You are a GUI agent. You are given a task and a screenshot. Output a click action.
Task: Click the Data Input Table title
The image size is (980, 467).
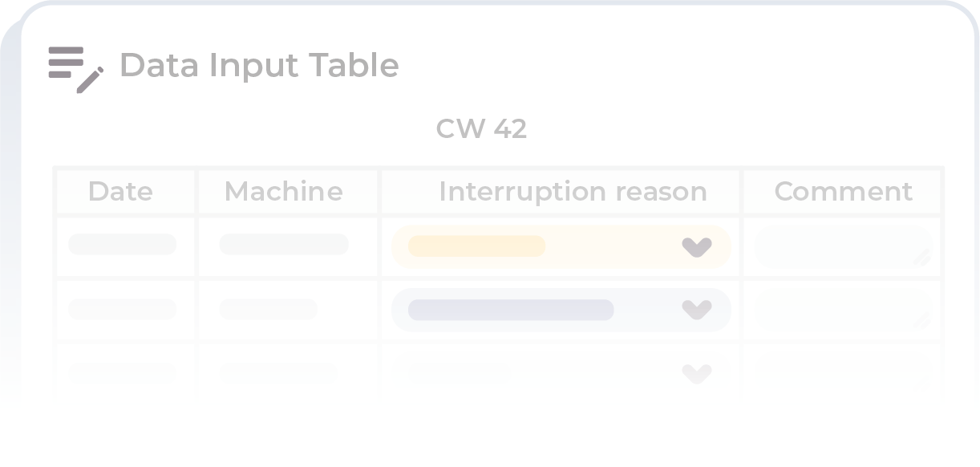coord(258,66)
